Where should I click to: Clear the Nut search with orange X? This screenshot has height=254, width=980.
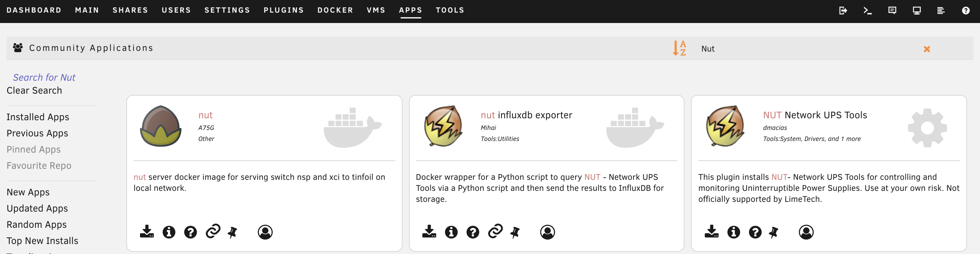(x=927, y=49)
